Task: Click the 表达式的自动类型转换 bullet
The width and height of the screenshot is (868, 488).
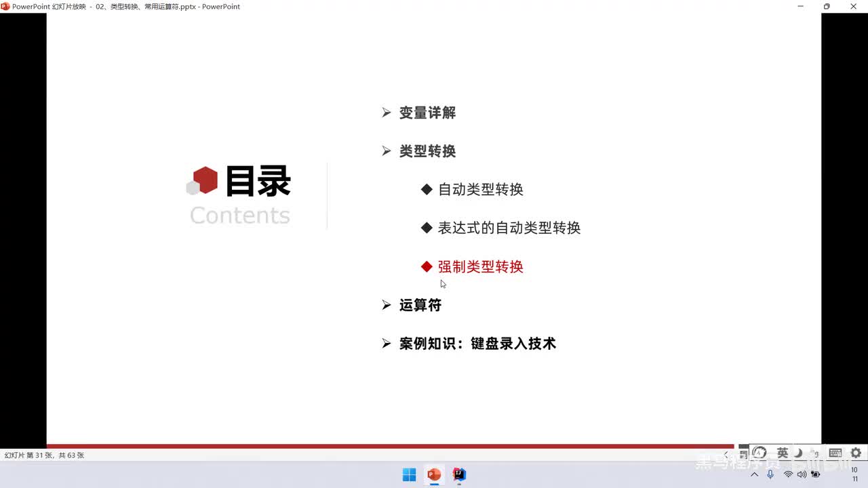Action: 509,228
